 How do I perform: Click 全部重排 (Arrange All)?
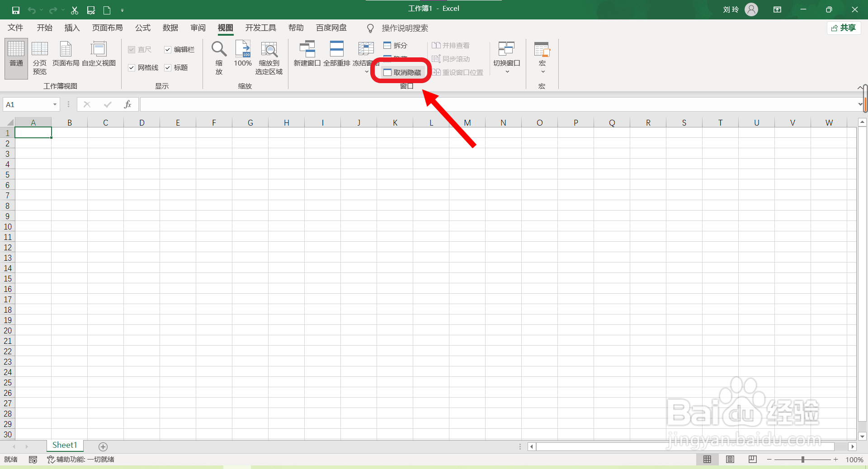tap(337, 53)
